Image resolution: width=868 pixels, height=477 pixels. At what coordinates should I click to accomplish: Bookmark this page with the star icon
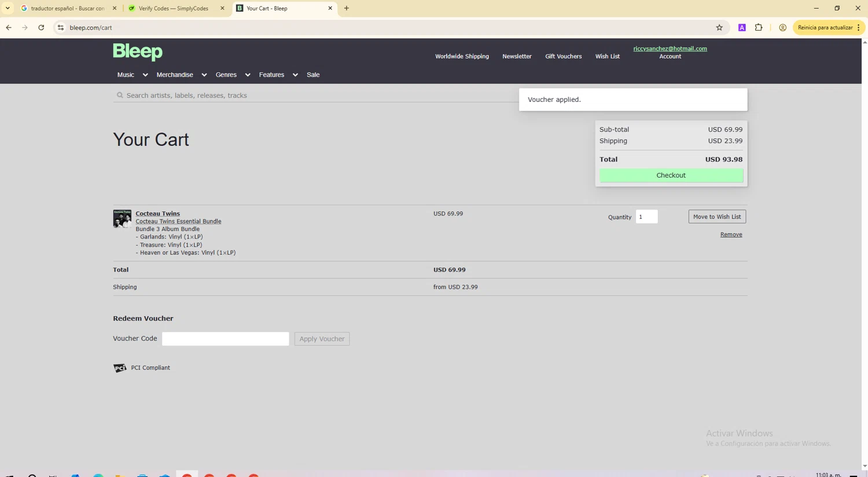[x=719, y=27]
